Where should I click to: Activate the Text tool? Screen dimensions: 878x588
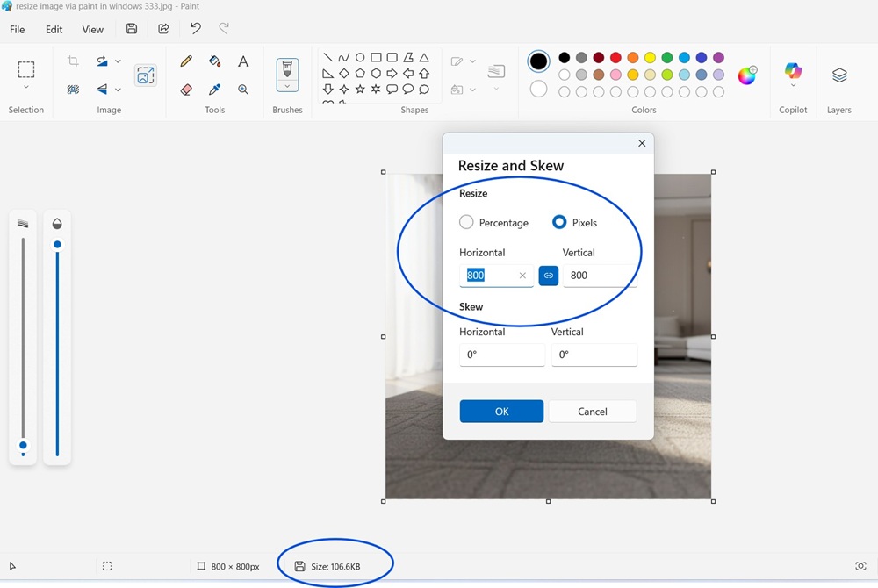click(243, 61)
